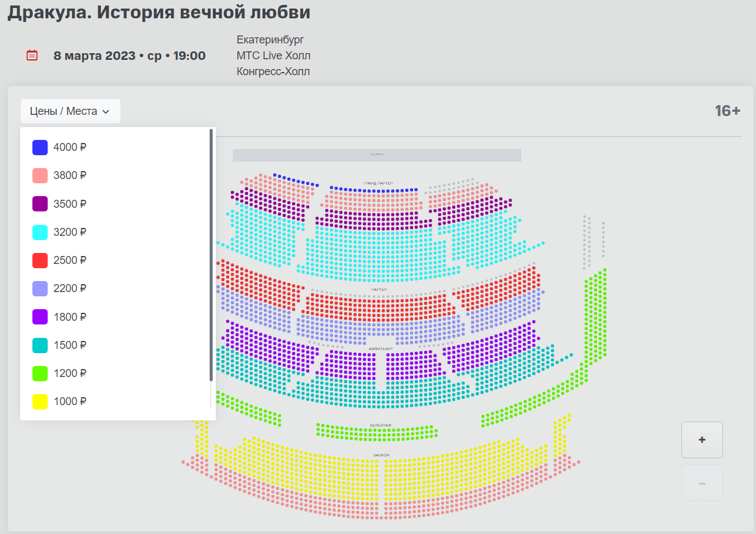Image resolution: width=756 pixels, height=534 pixels.
Task: Select the 2200 ₽ lavender swatch
Action: click(x=40, y=288)
